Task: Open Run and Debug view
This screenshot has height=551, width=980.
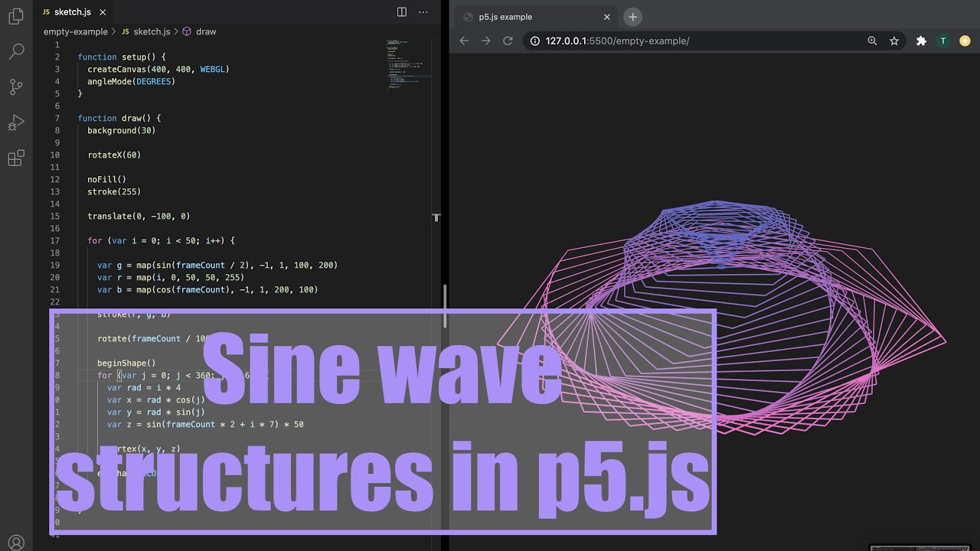Action: pos(15,122)
